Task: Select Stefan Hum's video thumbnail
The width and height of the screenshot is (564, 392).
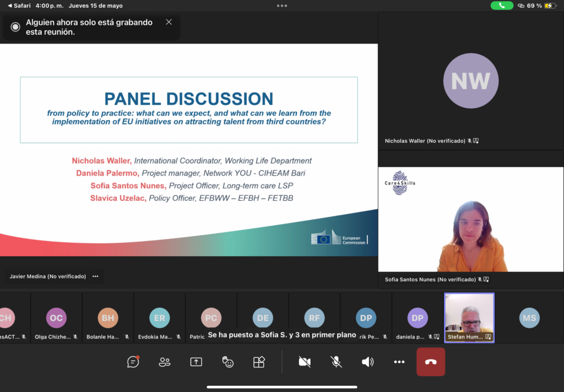Action: pyautogui.click(x=469, y=318)
